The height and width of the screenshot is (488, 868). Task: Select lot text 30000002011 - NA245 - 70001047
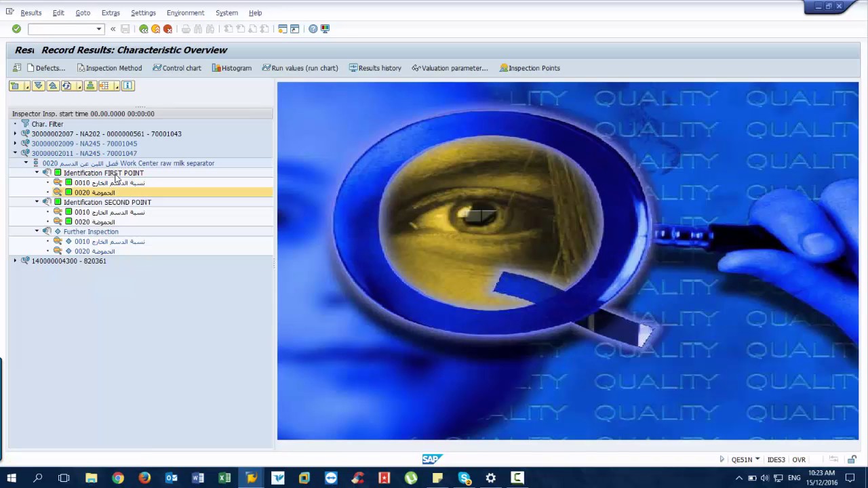(x=84, y=153)
